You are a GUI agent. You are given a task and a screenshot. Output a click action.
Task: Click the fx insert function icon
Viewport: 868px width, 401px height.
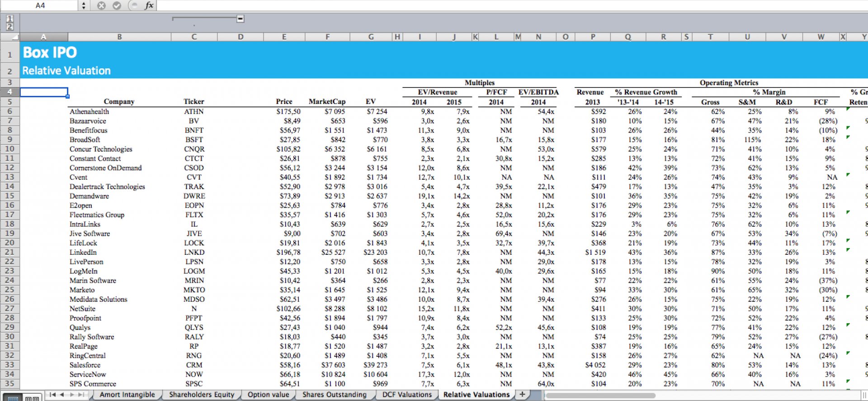pos(149,5)
